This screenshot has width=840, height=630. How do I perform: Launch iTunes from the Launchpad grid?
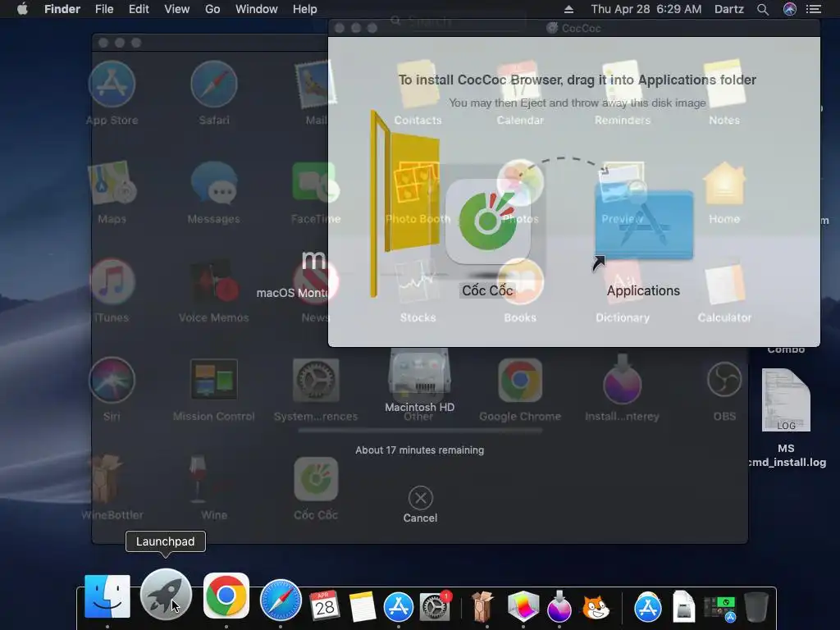[x=112, y=282]
